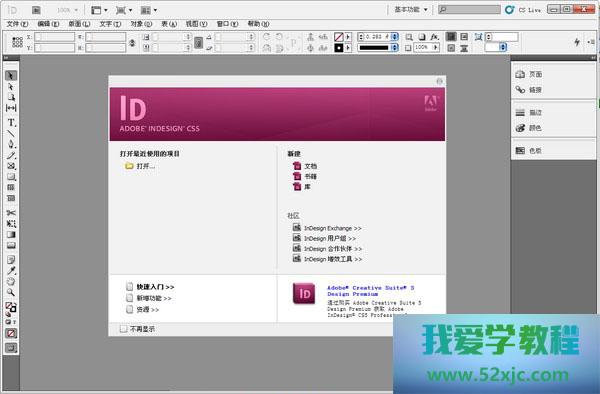The width and height of the screenshot is (600, 394).
Task: Create new 文档 from welcome screen
Action: click(305, 166)
